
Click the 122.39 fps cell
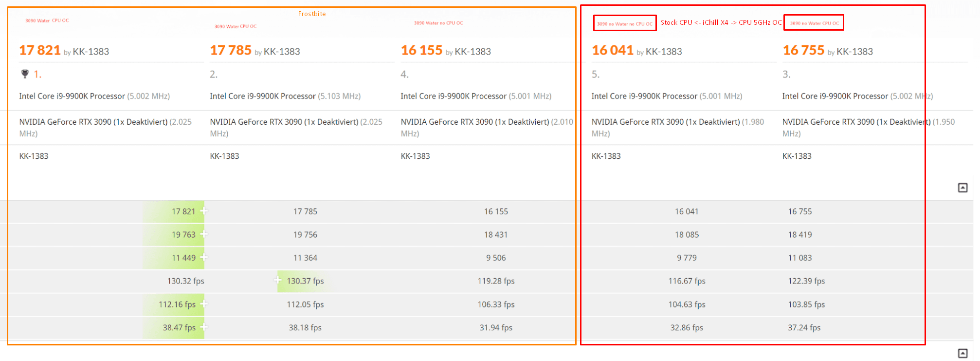(806, 281)
